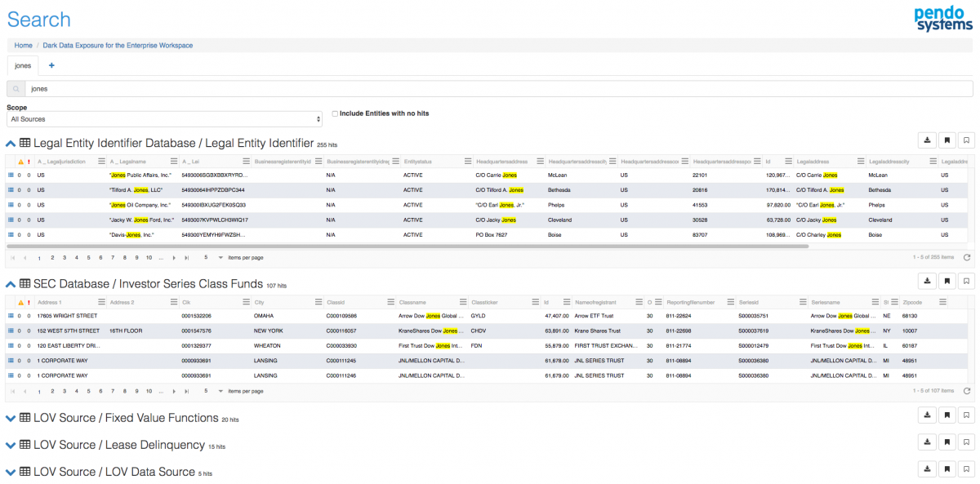
Task: Expand the LOV Source LOV Data Source section
Action: point(11,473)
